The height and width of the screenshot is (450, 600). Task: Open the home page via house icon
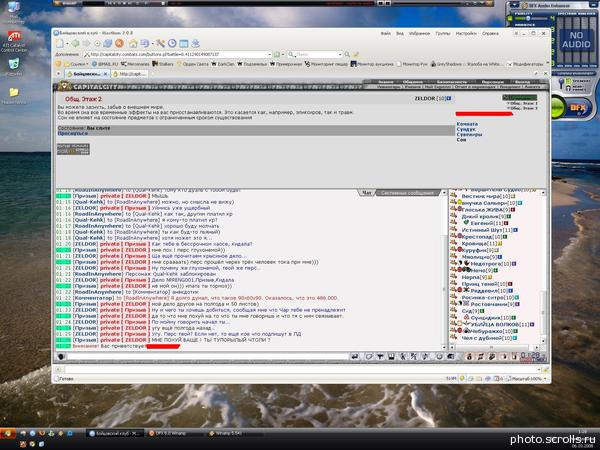point(133,43)
